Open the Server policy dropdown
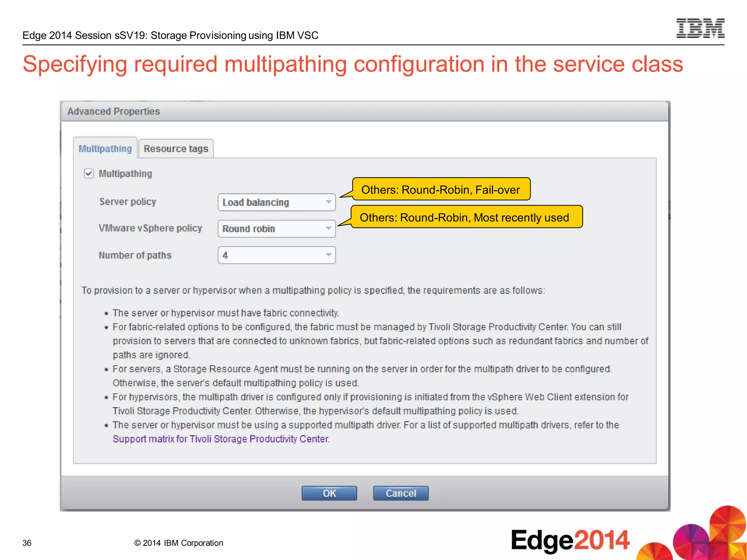The height and width of the screenshot is (560, 747). [x=276, y=202]
